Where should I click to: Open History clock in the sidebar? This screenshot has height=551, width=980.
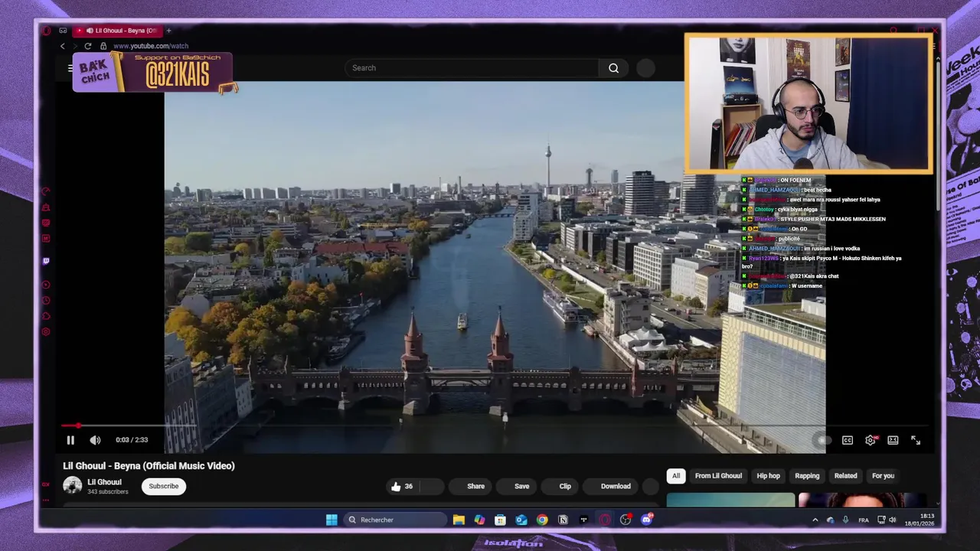tap(46, 301)
